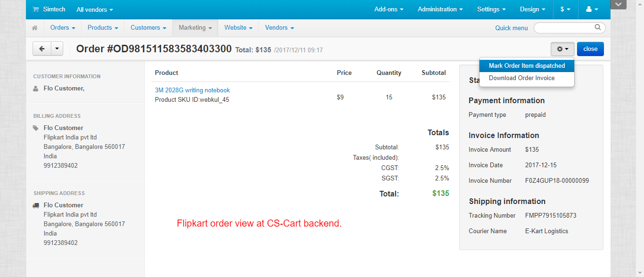This screenshot has width=644, height=277.
Task: Click the customer person icon beside Flo Customer
Action: click(36, 89)
